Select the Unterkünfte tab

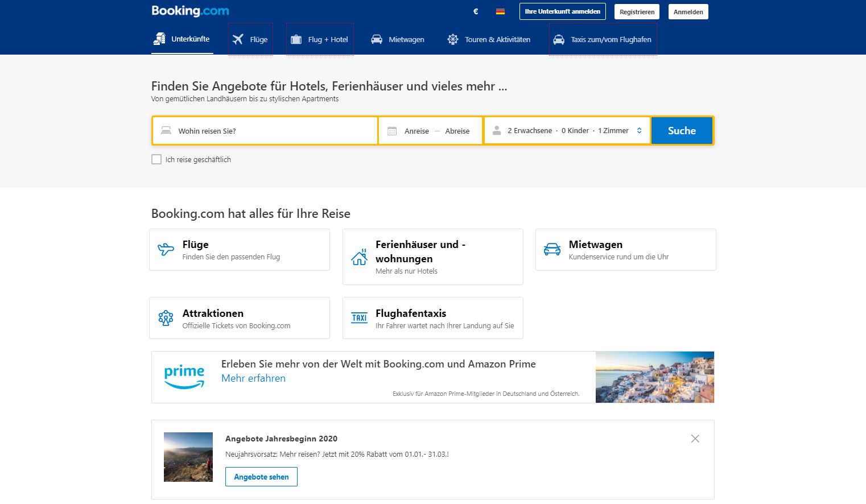[182, 39]
